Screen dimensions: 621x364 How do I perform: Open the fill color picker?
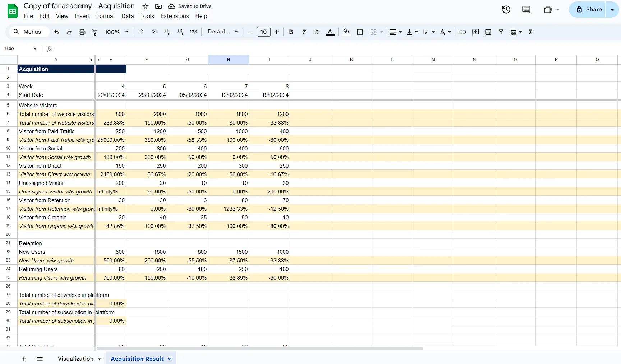[x=346, y=32]
